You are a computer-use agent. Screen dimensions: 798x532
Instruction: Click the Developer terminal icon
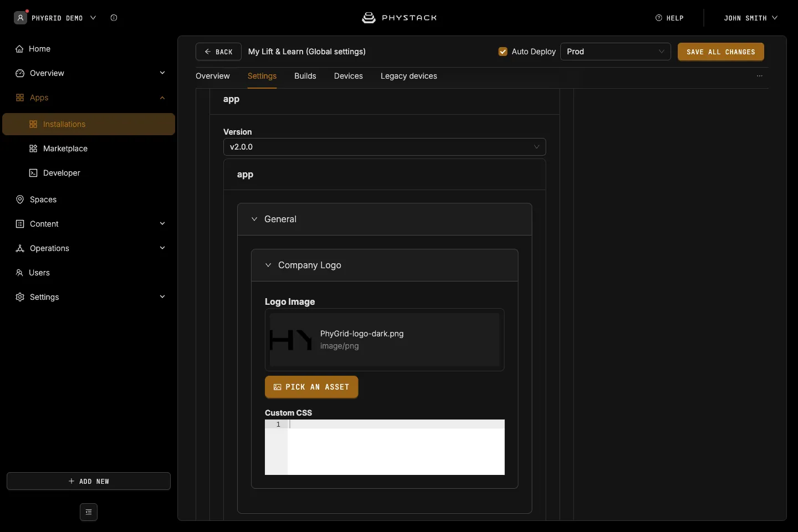33,173
